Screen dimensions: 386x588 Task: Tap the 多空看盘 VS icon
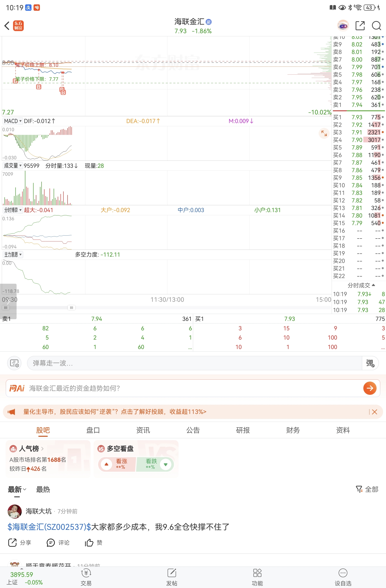point(101,448)
